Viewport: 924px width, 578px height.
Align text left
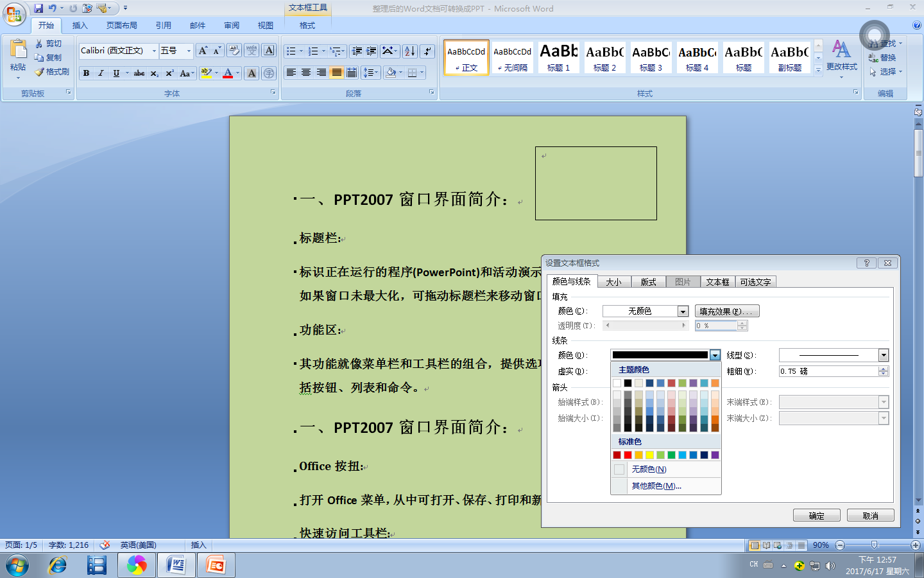[x=291, y=73]
